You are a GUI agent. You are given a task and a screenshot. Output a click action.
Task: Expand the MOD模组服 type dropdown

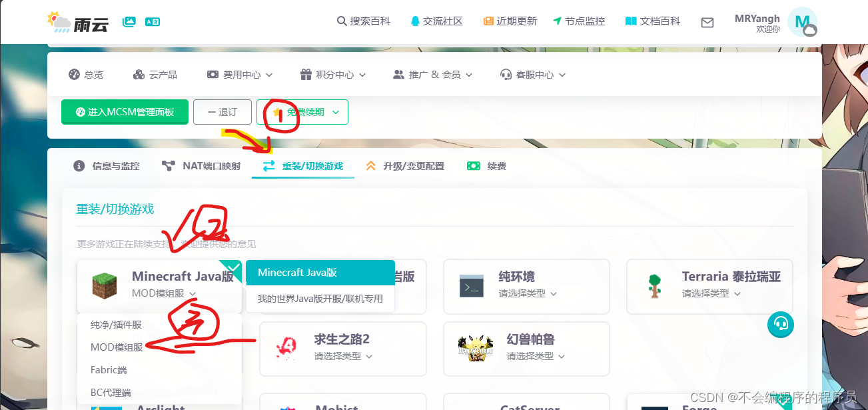163,293
